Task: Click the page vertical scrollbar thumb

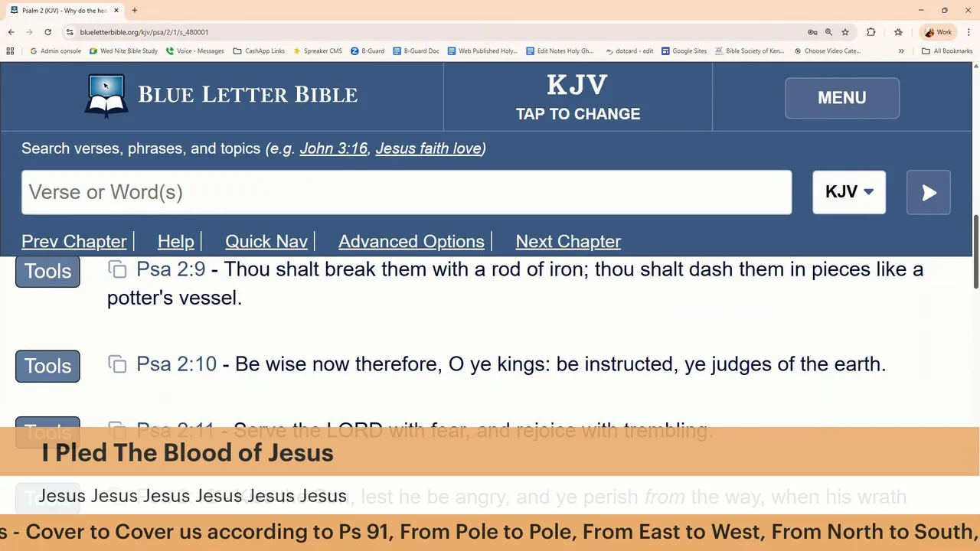Action: coord(976,253)
